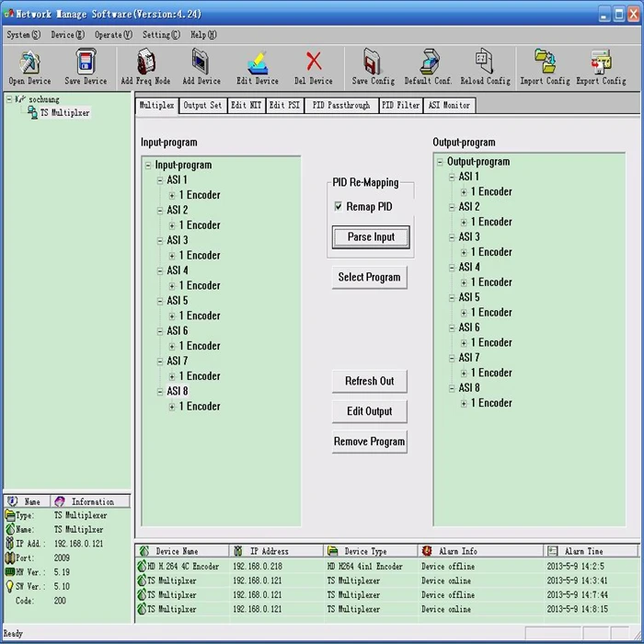Expand 1 Encoder under input ASI 5
Screen dimensions: 644x644
(172, 316)
